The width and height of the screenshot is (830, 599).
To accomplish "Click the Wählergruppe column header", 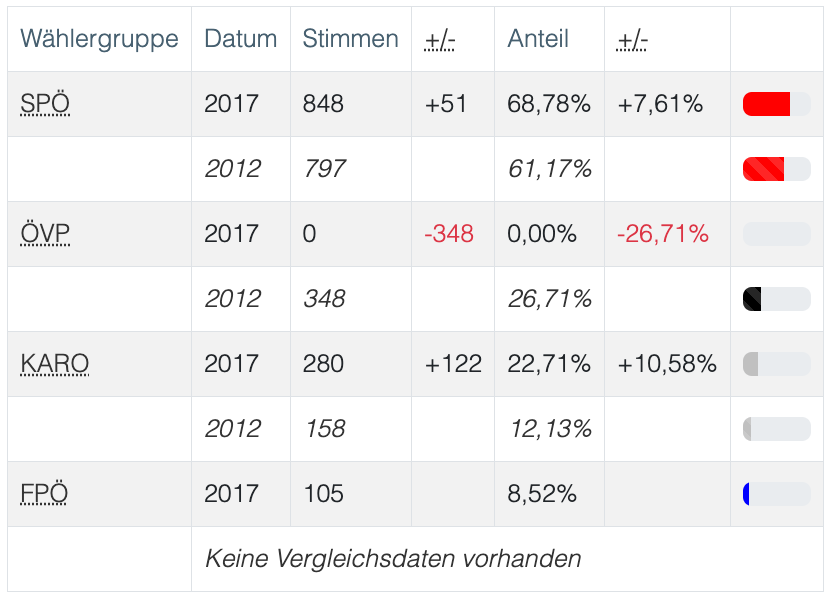I will (x=99, y=39).
